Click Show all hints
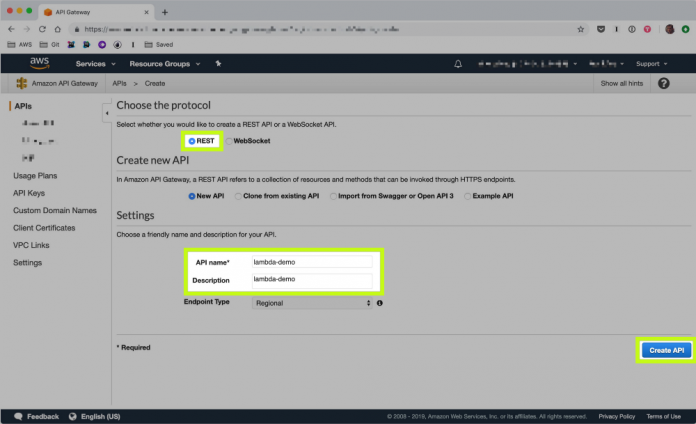Image resolution: width=696 pixels, height=424 pixels. click(x=621, y=83)
